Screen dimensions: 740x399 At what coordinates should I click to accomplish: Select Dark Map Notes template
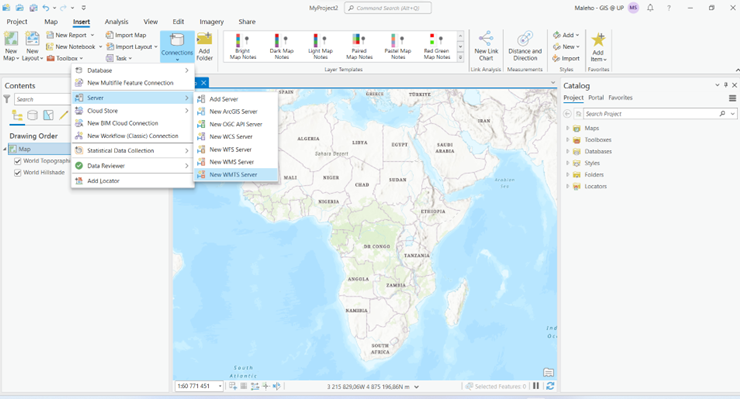coord(282,46)
